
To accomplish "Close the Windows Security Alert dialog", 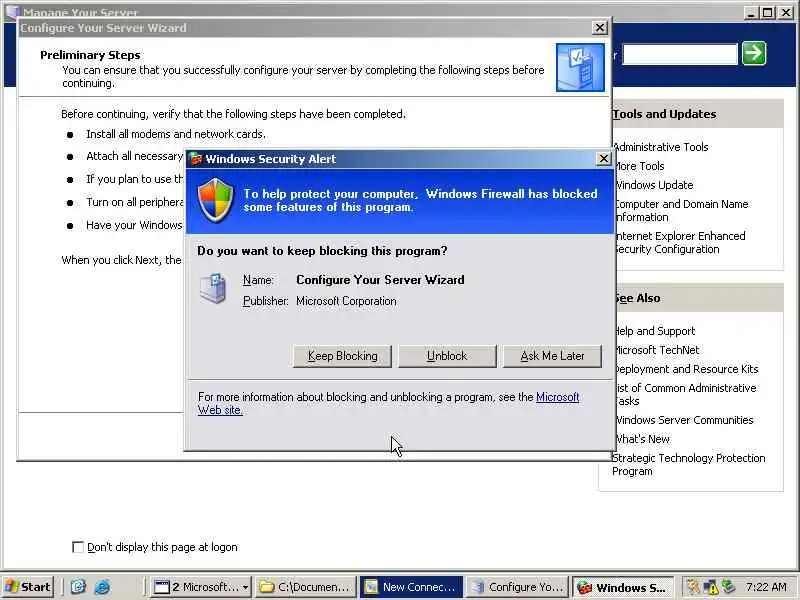I will [x=604, y=159].
